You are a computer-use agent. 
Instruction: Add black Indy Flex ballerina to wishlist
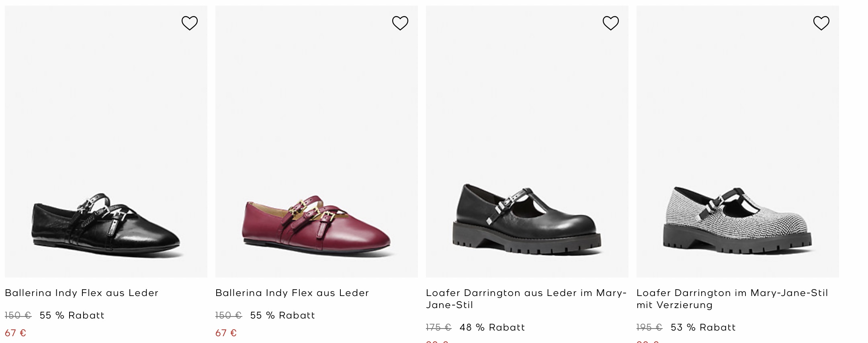click(x=190, y=23)
